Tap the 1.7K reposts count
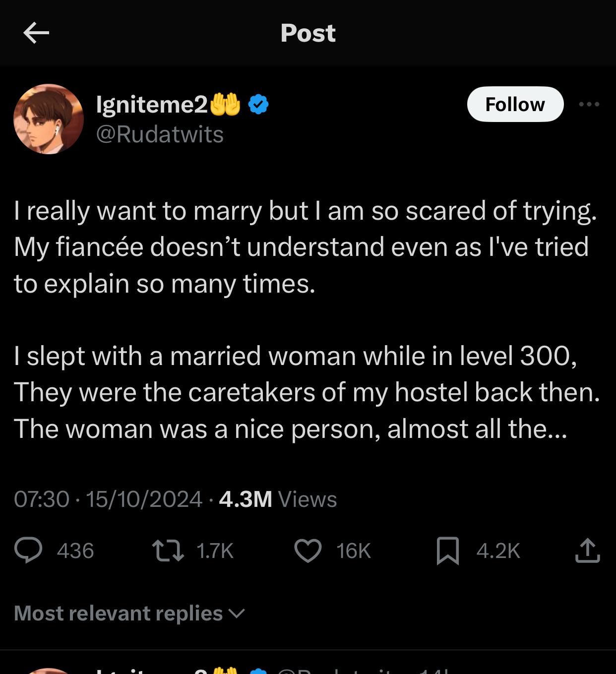Screen dimensions: 616x674 [215, 551]
